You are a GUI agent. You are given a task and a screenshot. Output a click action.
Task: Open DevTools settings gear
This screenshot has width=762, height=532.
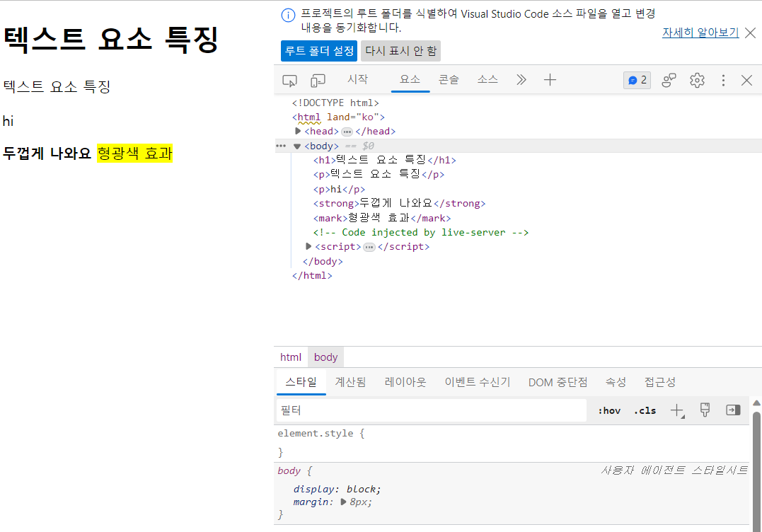point(697,80)
